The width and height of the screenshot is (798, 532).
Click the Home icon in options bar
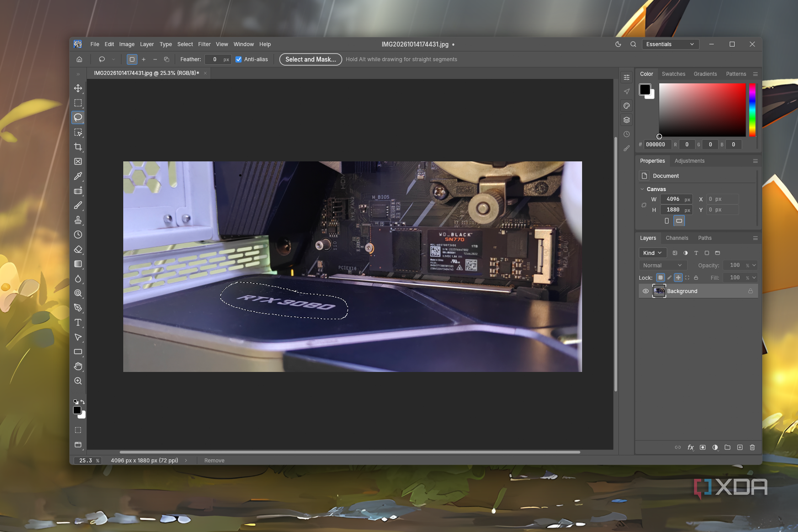click(79, 59)
